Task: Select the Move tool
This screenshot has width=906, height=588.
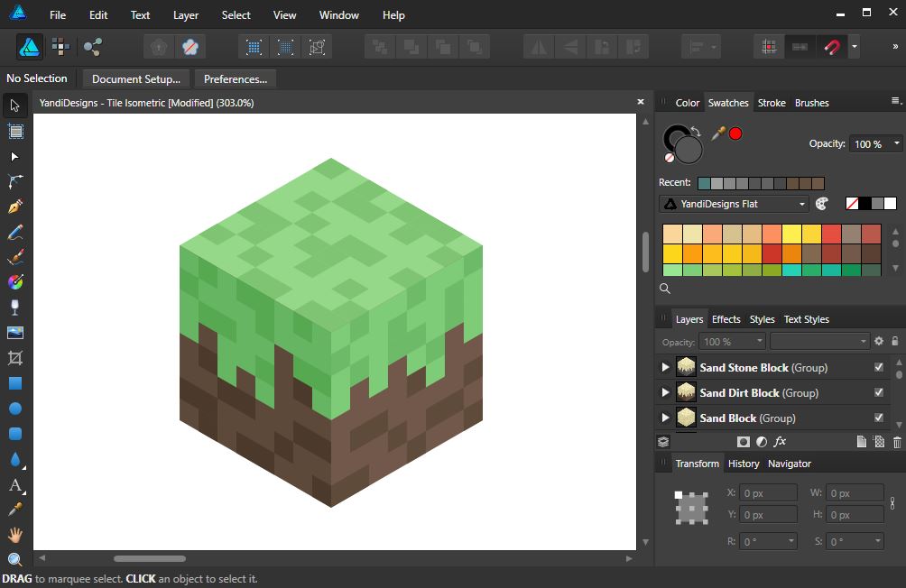Action: click(x=15, y=106)
